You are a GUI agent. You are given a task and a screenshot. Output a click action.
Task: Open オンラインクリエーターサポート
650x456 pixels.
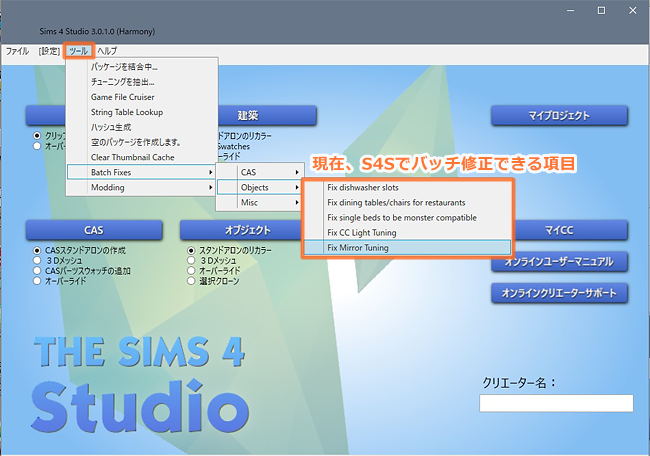pyautogui.click(x=559, y=293)
